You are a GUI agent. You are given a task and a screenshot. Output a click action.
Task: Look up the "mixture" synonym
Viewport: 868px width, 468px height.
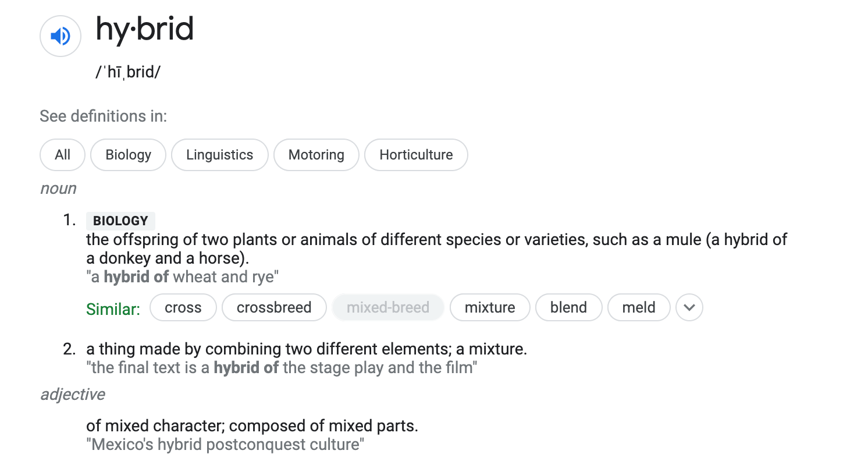point(489,307)
